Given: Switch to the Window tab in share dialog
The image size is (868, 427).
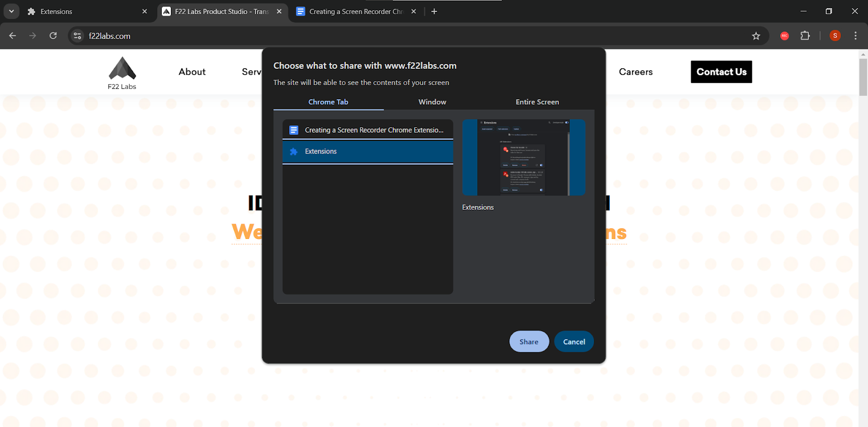Looking at the screenshot, I should (432, 102).
